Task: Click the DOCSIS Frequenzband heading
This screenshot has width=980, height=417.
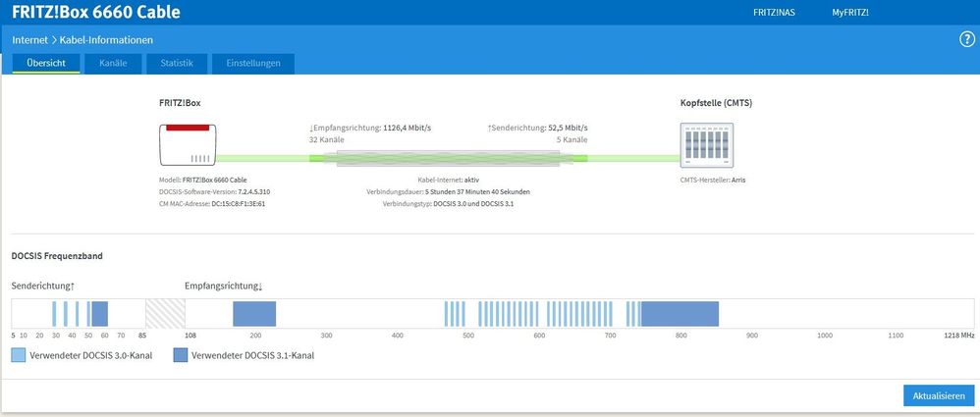Action: coord(57,256)
